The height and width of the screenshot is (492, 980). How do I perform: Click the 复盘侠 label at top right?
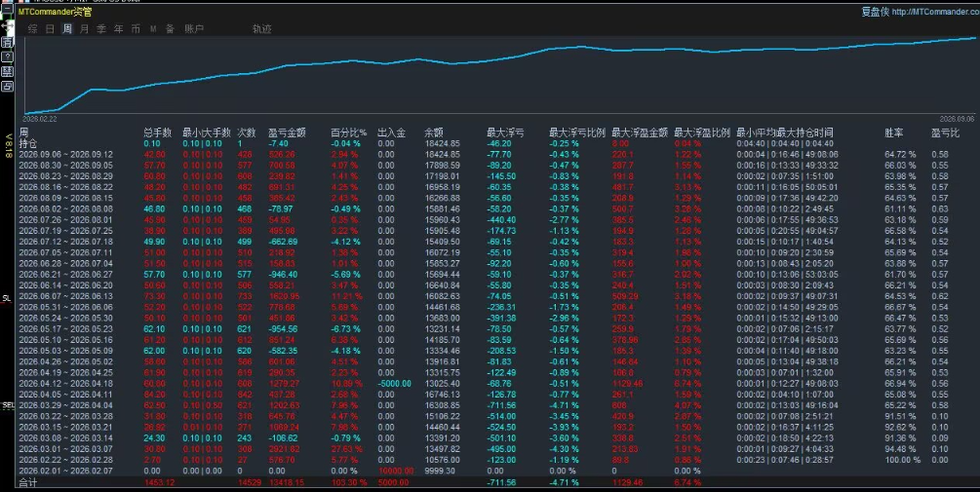click(875, 12)
